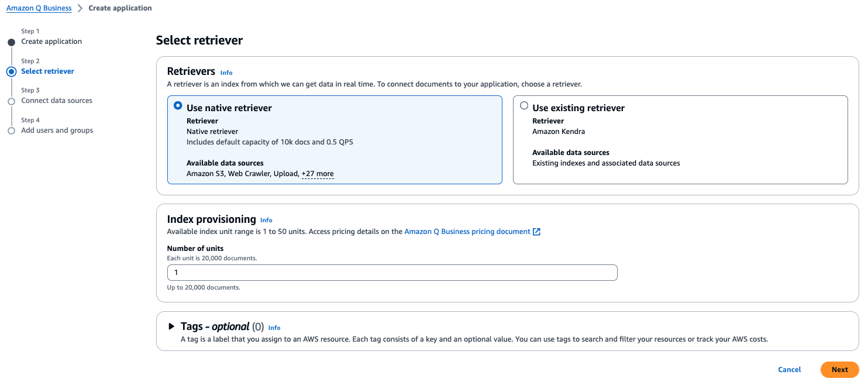Screen dimensions: 868x382
Task: Click Amazon Kendra retriever text
Action: click(559, 132)
